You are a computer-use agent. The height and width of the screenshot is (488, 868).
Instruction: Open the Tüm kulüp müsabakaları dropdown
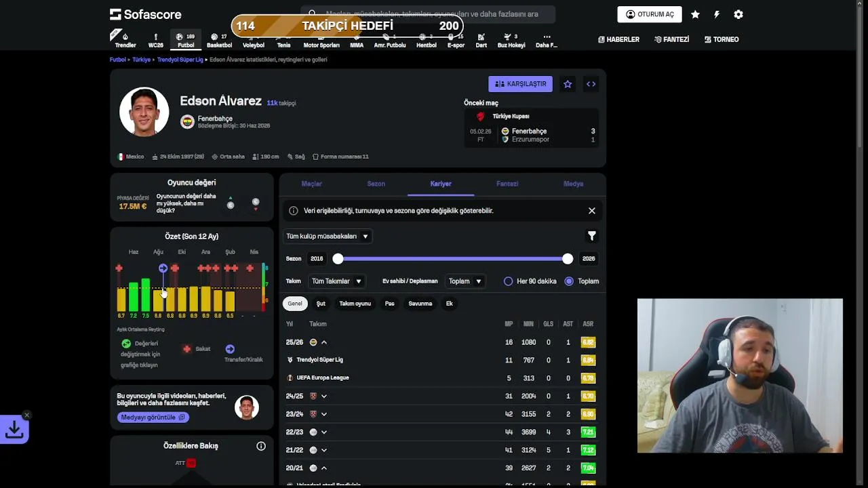(x=328, y=236)
